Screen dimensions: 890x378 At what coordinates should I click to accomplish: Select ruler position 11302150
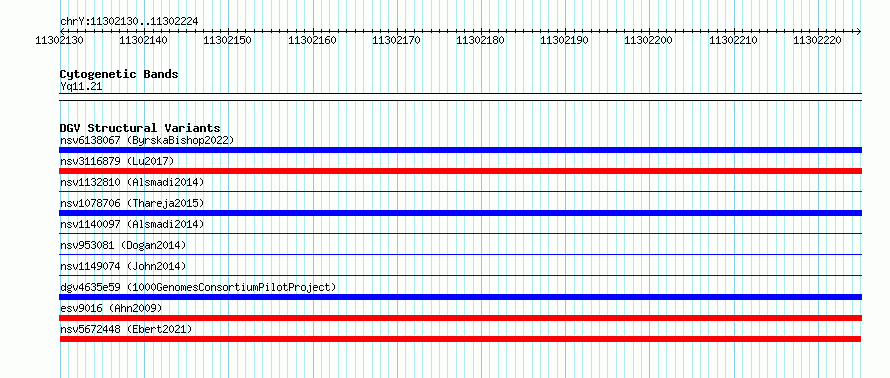coord(227,40)
